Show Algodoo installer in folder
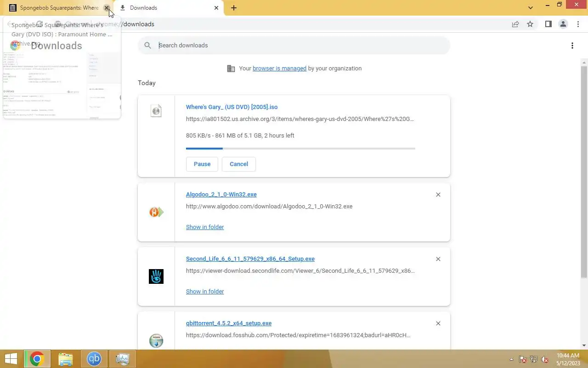This screenshot has height=368, width=588. 205,227
